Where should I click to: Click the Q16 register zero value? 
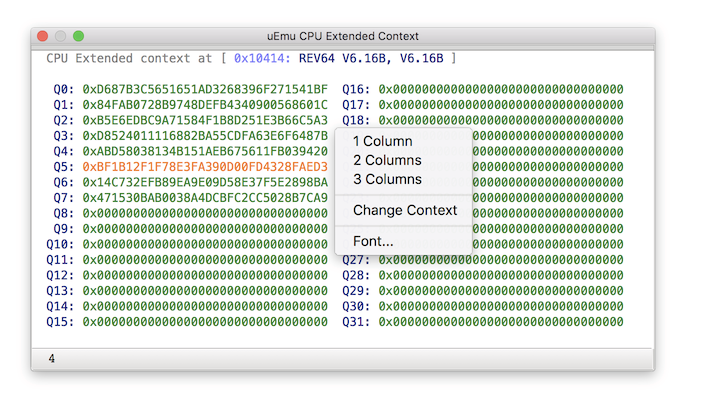pos(501,90)
